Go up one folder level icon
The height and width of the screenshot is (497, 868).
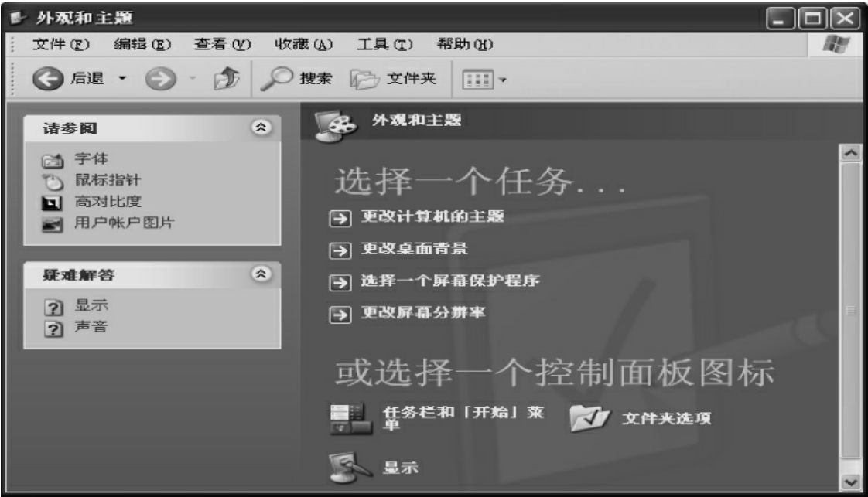pos(227,79)
